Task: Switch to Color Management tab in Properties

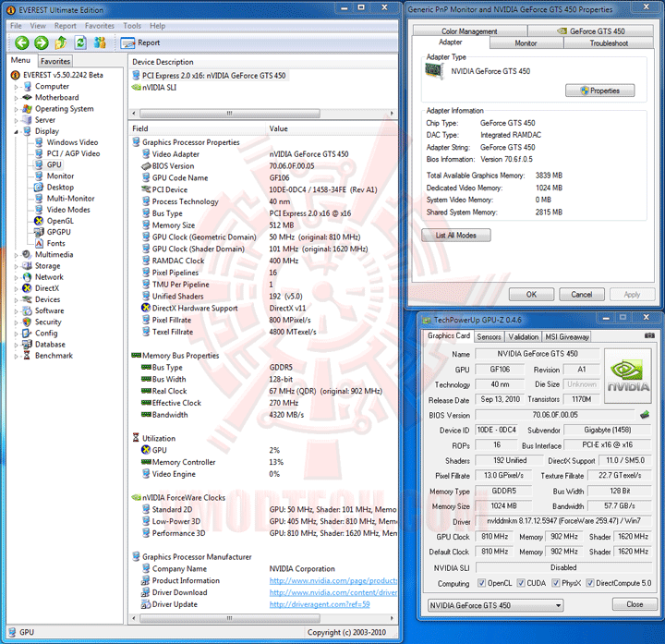Action: 469,31
